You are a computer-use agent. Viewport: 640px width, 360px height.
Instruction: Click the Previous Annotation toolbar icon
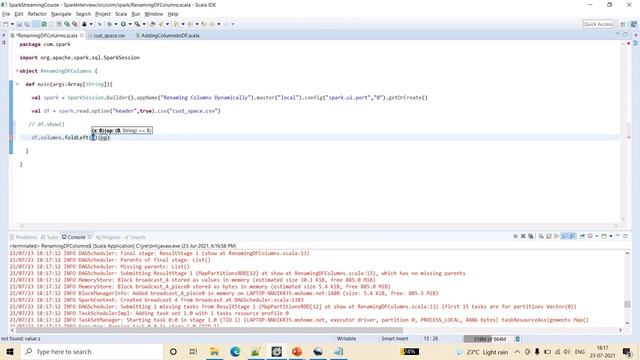(190, 24)
